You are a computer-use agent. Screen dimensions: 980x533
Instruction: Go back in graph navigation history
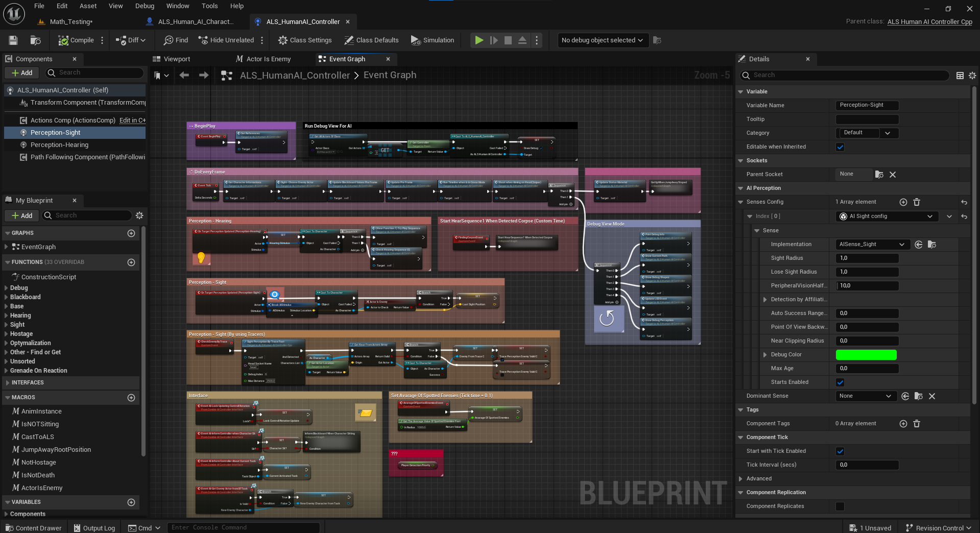coord(184,75)
